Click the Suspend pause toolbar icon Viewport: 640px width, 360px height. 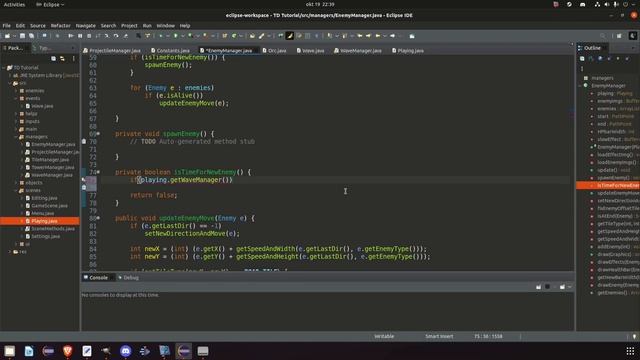(x=80, y=36)
